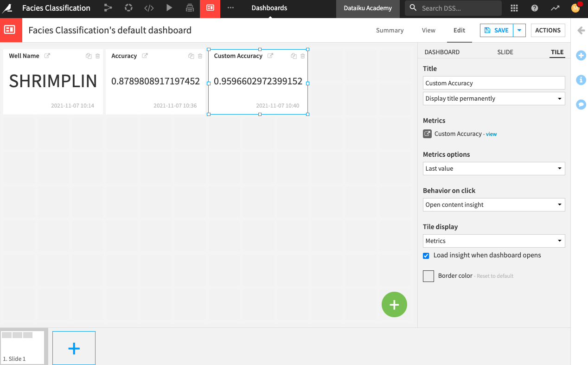Open Jobs via the play icon

(x=169, y=8)
